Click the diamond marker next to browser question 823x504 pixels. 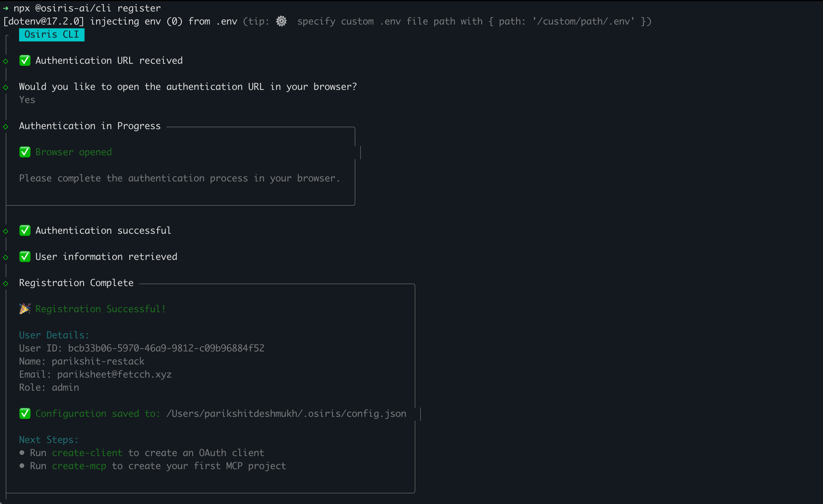[x=6, y=87]
